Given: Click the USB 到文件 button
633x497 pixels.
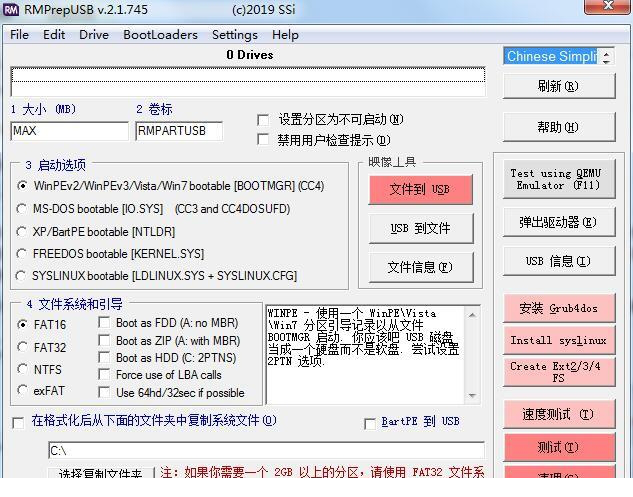Looking at the screenshot, I should (x=420, y=229).
